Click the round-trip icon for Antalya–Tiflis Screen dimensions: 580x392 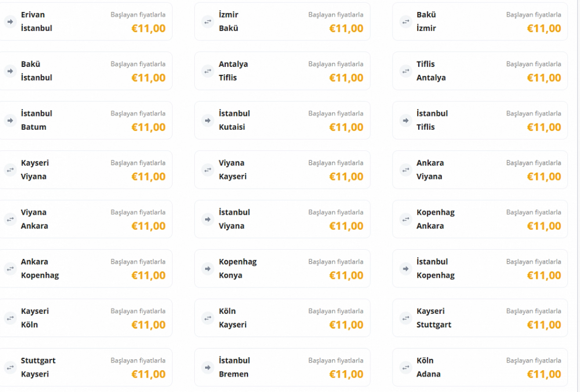click(x=208, y=71)
